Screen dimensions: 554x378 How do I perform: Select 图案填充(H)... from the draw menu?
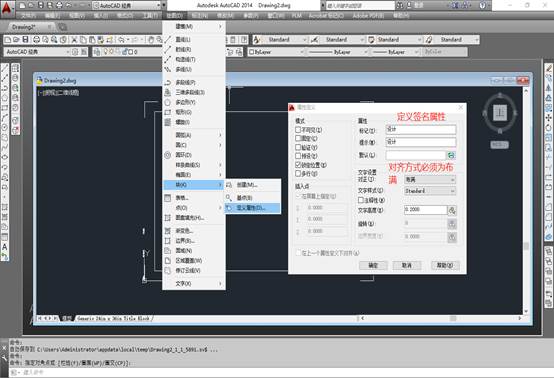click(x=194, y=218)
